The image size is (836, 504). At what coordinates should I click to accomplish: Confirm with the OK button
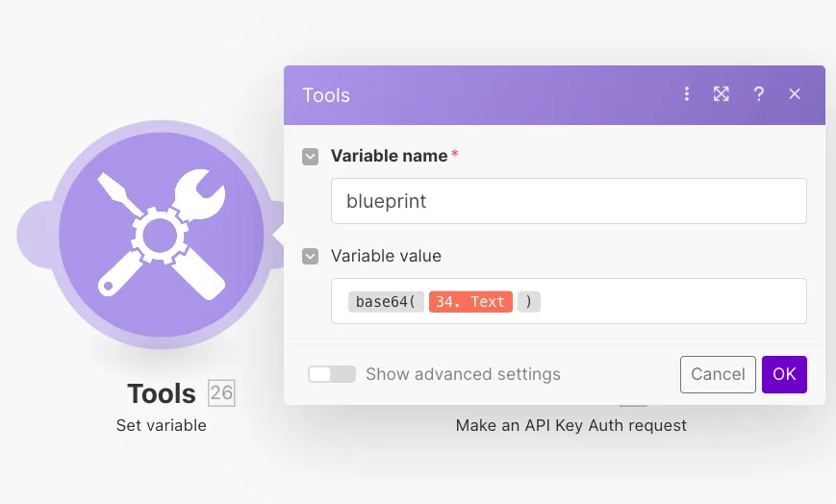pos(784,374)
